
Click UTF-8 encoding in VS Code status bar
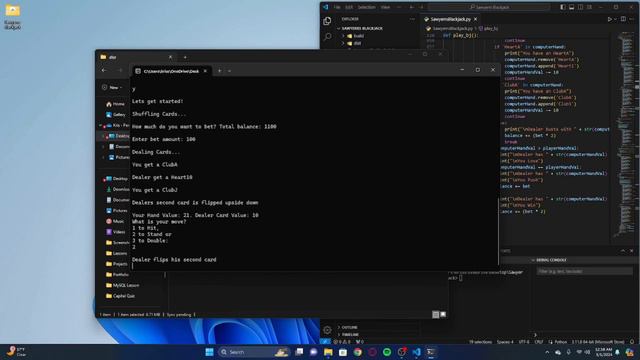coord(524,342)
